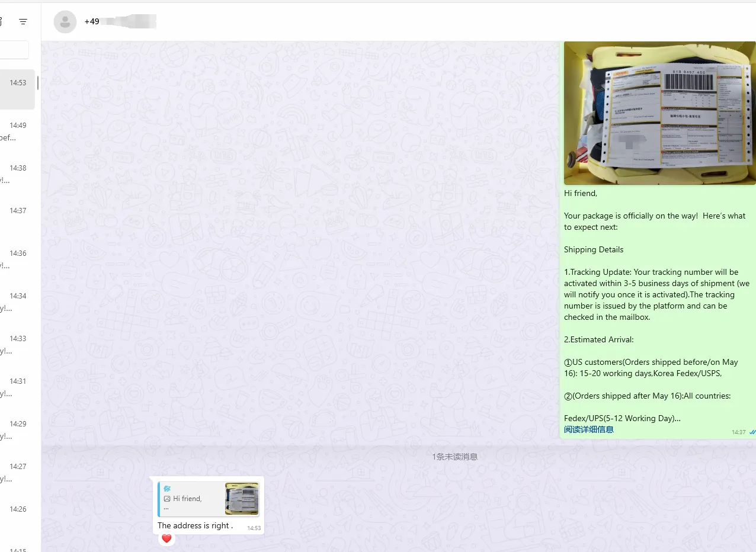Viewport: 756px width, 552px height.
Task: Click the "Hi friend," greeting in green bubble
Action: pyautogui.click(x=581, y=193)
